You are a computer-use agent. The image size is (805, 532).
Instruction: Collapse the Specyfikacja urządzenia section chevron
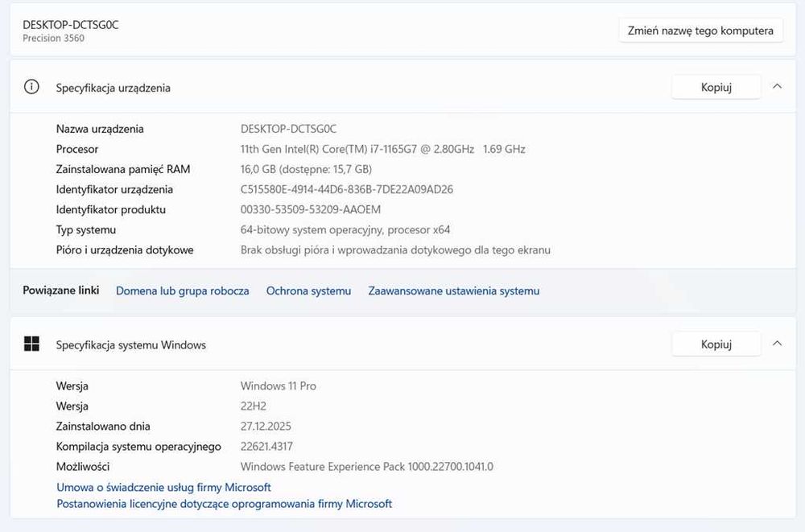point(778,86)
